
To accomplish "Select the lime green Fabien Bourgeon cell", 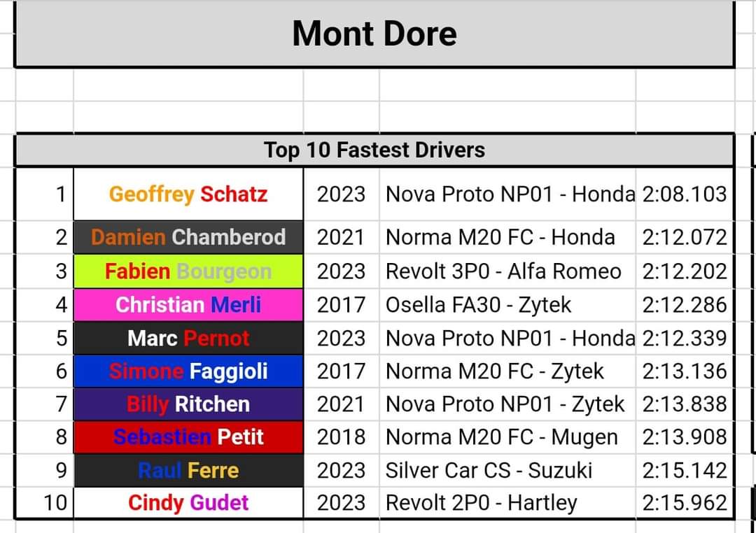I will tap(188, 271).
